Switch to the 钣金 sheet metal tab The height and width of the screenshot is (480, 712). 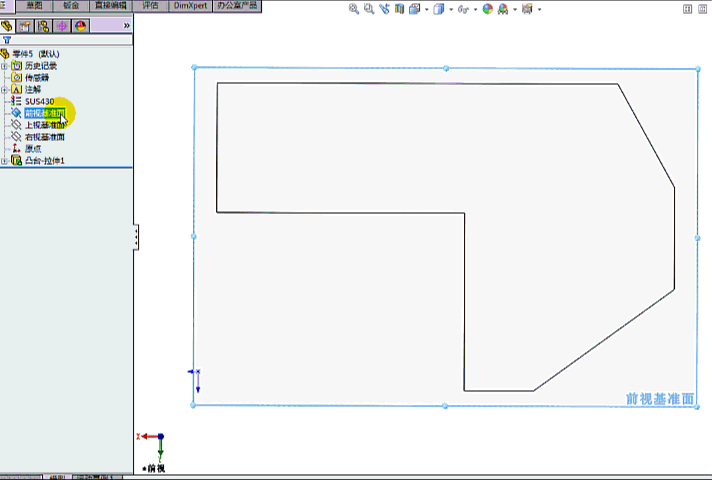point(71,5)
